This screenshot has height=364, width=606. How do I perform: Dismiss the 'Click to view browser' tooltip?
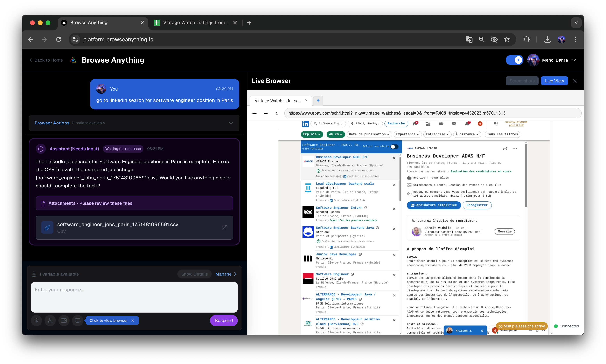(133, 320)
